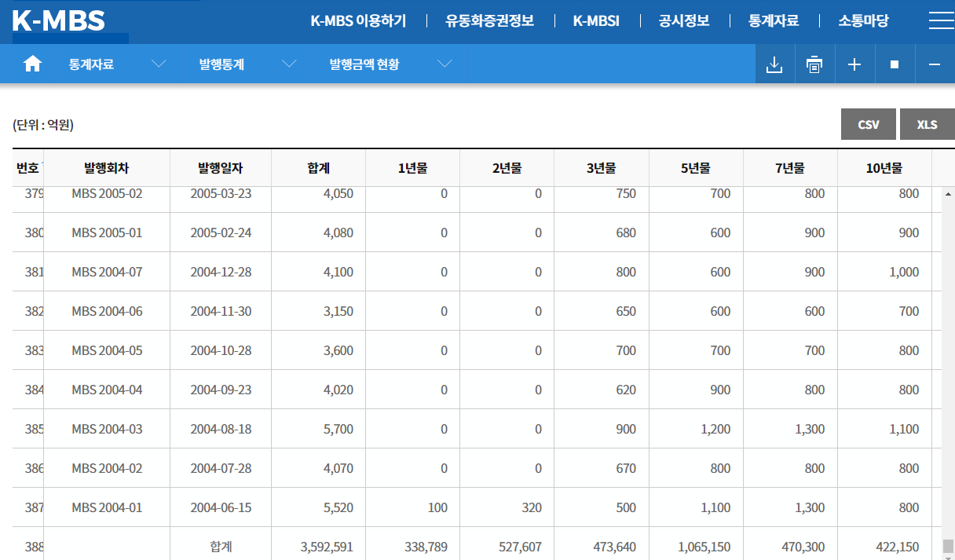Click the K-MBS logo
This screenshot has width=955, height=560.
coord(59,21)
